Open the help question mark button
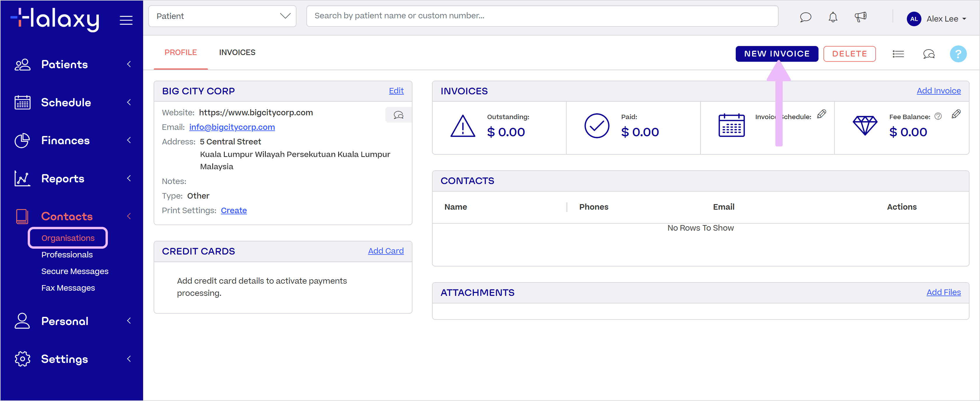 point(958,54)
